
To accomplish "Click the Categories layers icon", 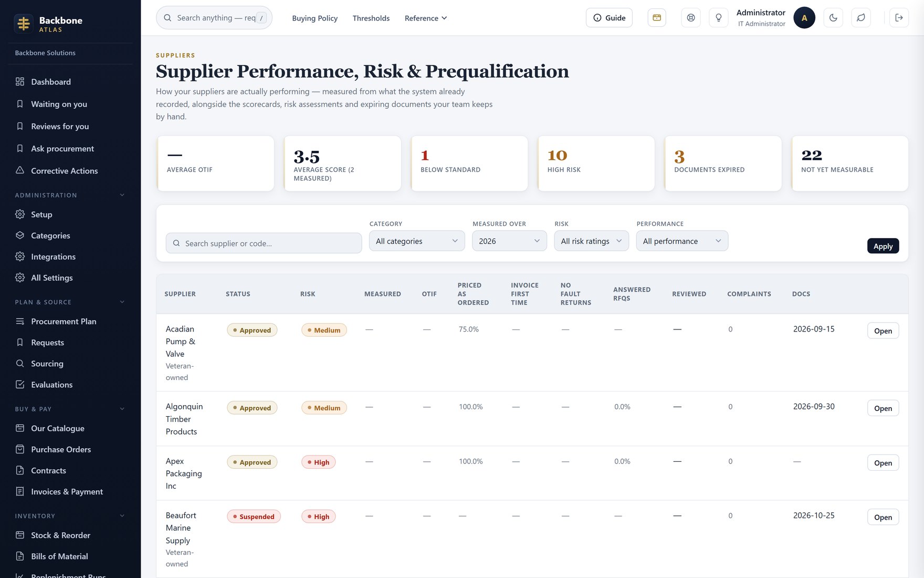I will 20,235.
